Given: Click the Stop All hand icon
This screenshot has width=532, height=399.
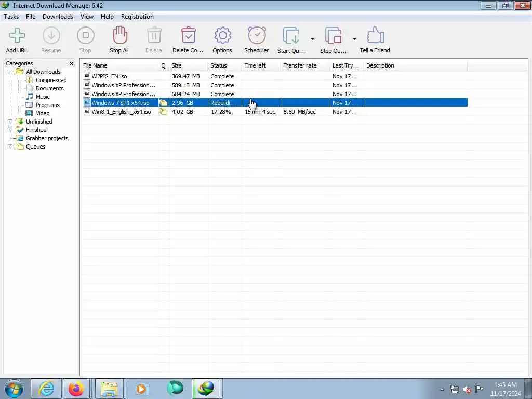Looking at the screenshot, I should 119,35.
